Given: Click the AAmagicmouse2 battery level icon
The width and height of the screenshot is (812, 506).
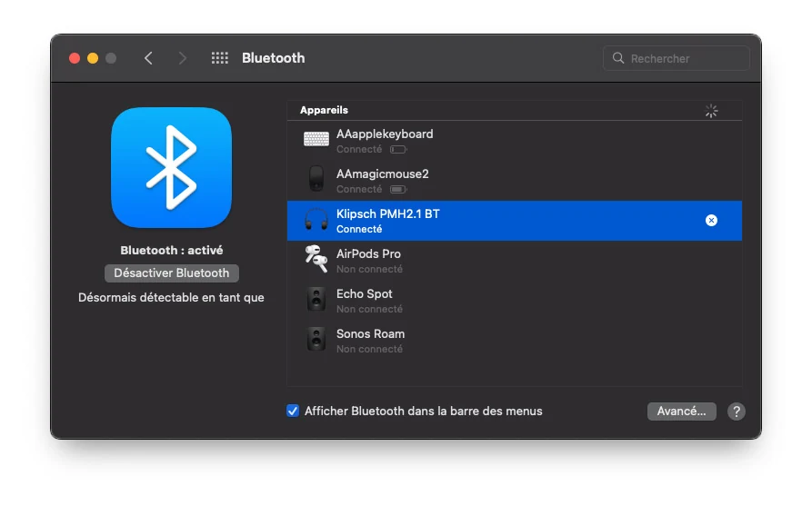Looking at the screenshot, I should click(x=398, y=189).
